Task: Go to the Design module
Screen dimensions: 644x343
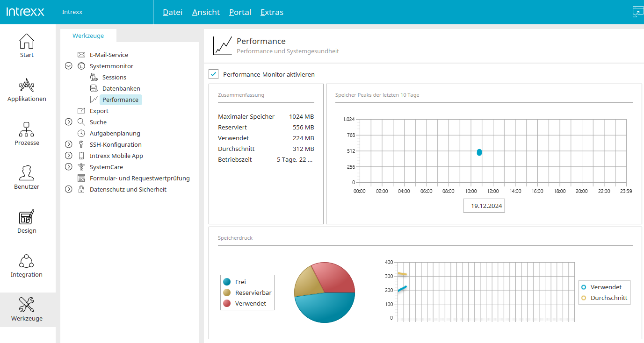Action: 27,221
